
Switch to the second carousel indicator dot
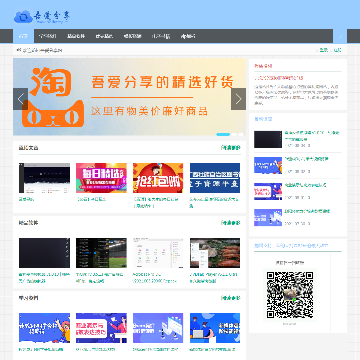[234, 134]
